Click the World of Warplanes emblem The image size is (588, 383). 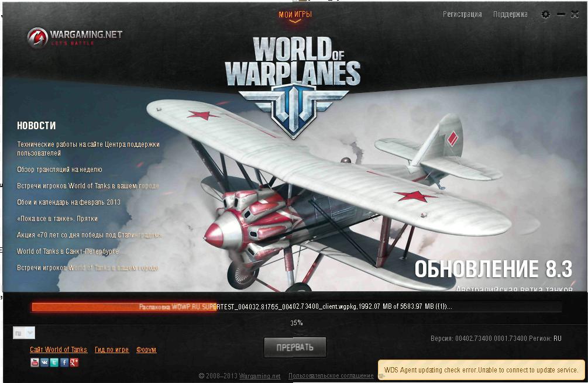click(x=293, y=87)
